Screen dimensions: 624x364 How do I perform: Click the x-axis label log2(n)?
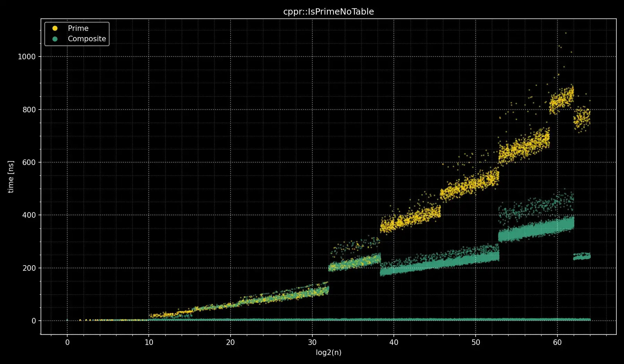pos(328,353)
